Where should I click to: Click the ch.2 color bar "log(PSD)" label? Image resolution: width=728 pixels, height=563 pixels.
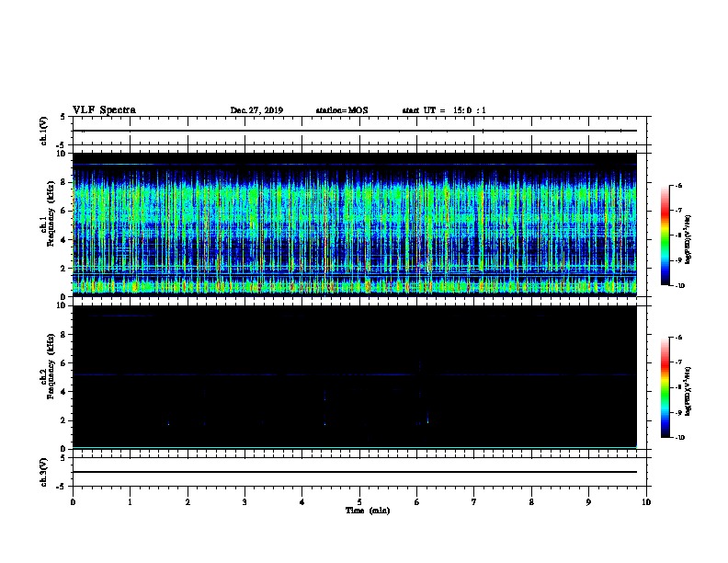[x=688, y=392]
